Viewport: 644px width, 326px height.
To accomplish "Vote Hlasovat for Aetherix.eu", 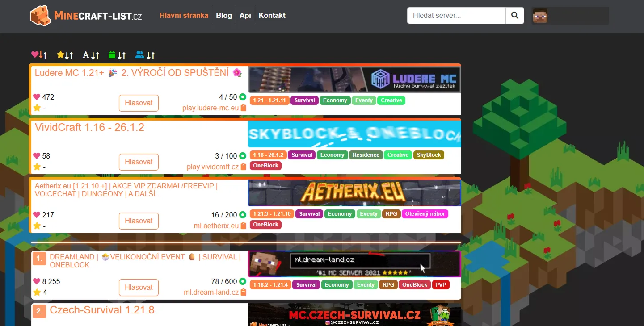I will (x=139, y=221).
